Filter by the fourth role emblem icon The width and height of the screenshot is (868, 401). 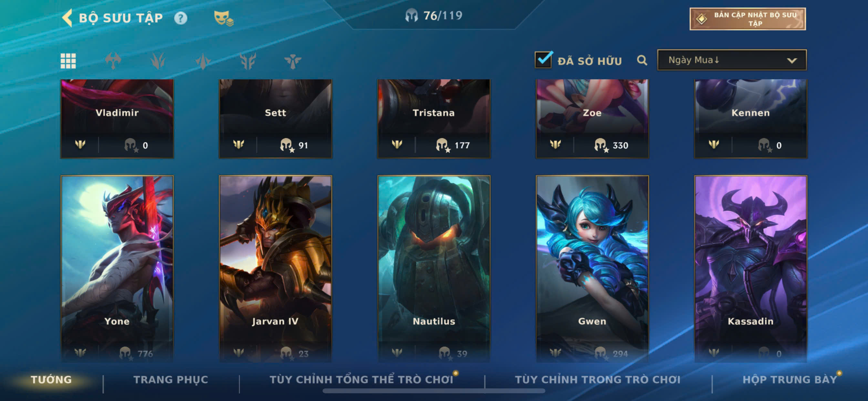pos(248,61)
